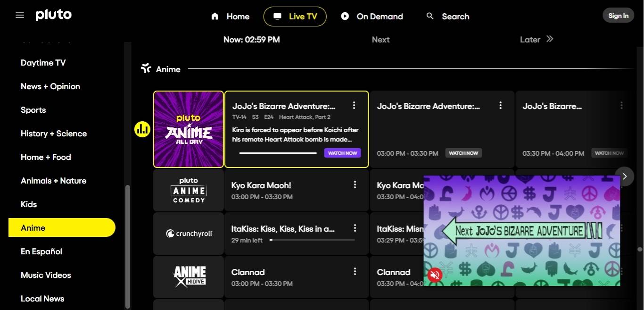The image size is (644, 310).
Task: Open options menu for ItaKiss: Kiss, Kiss, Kiss
Action: [355, 228]
